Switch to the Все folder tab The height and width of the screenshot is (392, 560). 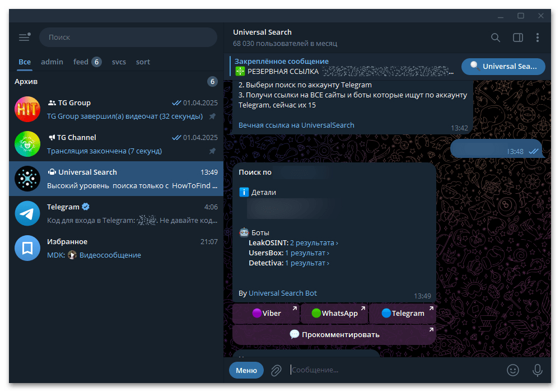point(25,62)
